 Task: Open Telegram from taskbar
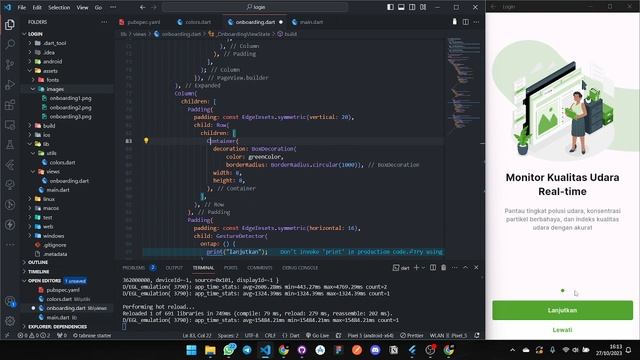247,350
